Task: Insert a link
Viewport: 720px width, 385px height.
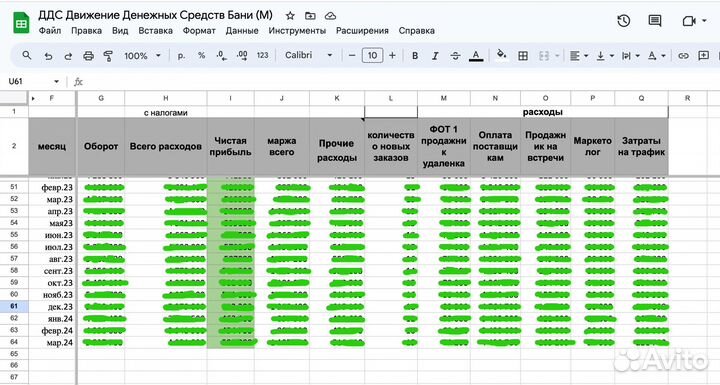Action: (683, 56)
